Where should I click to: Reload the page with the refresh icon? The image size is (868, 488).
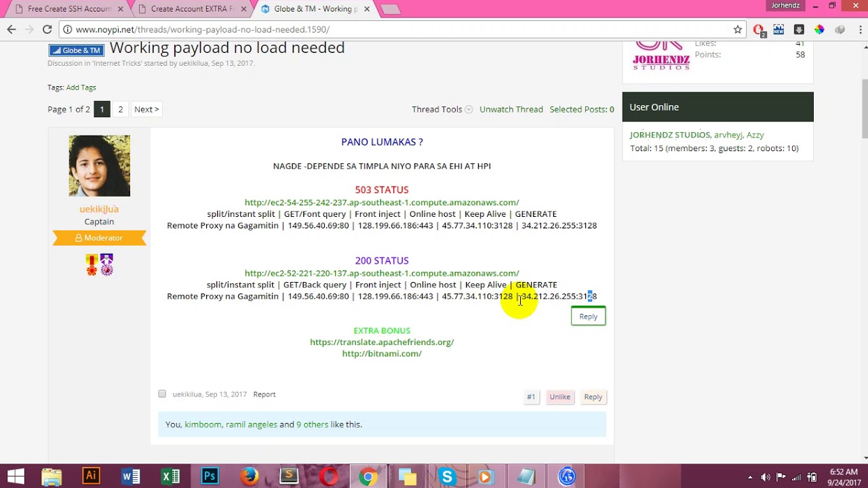click(47, 29)
